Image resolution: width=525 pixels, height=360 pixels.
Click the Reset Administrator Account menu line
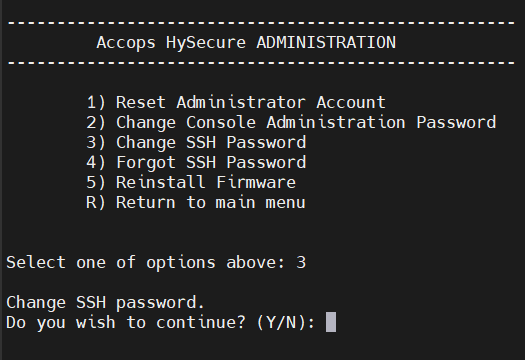click(x=236, y=102)
